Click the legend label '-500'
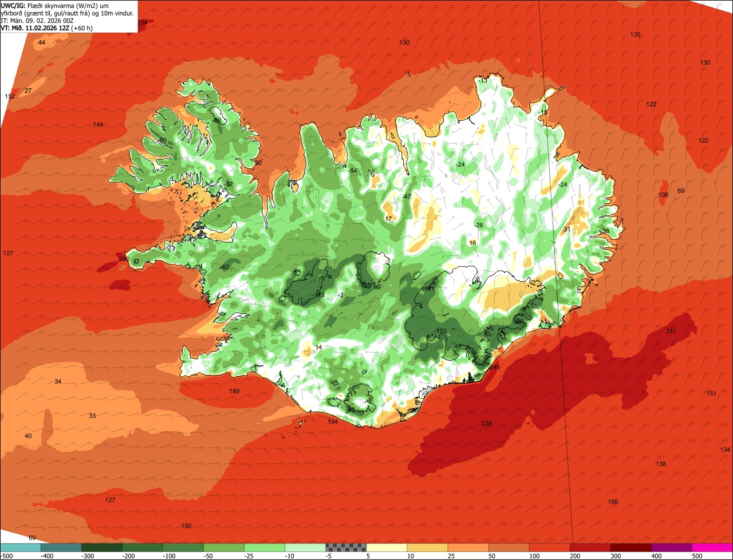Screen dimensions: 733x560 pyautogui.click(x=6, y=556)
